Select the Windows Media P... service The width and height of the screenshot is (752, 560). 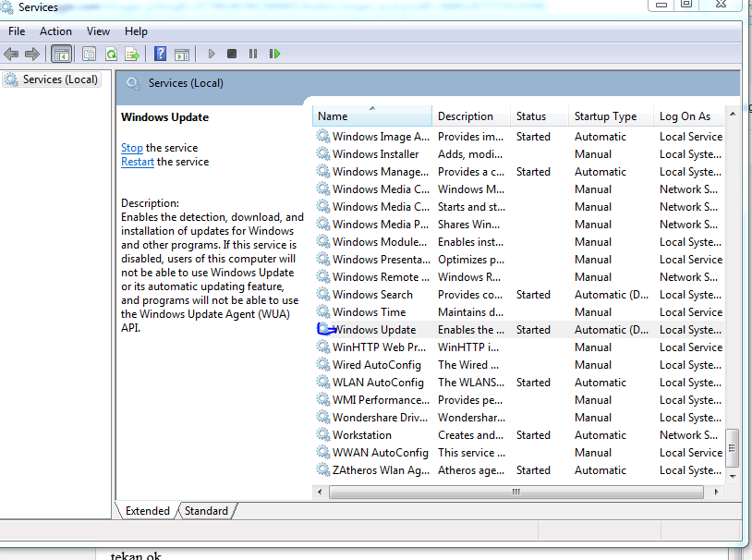click(x=381, y=225)
